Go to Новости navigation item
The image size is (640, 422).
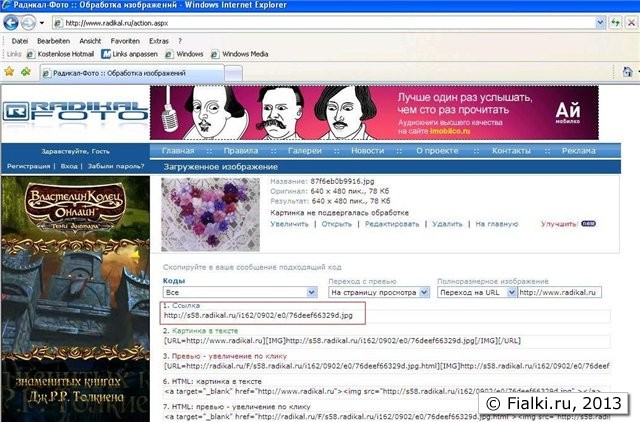pyautogui.click(x=367, y=151)
